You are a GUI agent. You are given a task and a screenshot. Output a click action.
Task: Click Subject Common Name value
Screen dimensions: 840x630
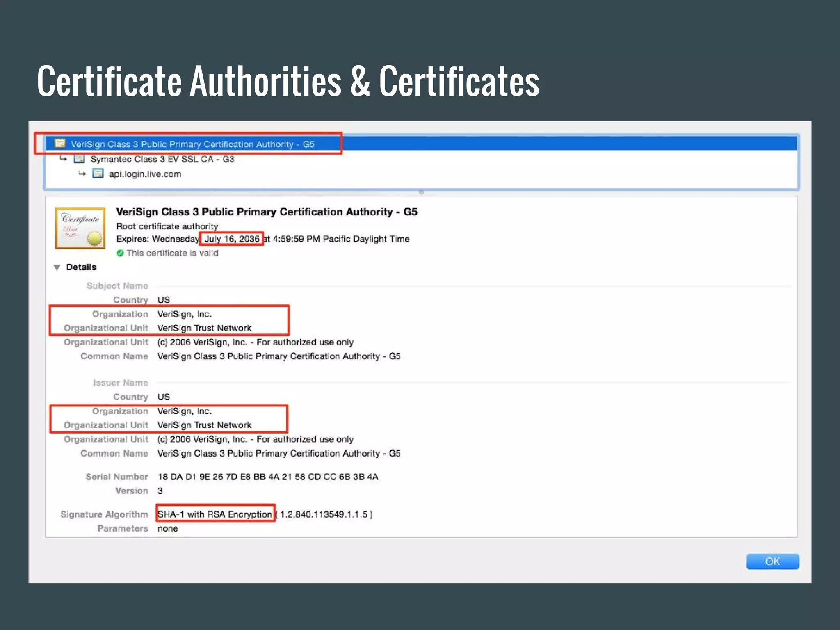[279, 356]
